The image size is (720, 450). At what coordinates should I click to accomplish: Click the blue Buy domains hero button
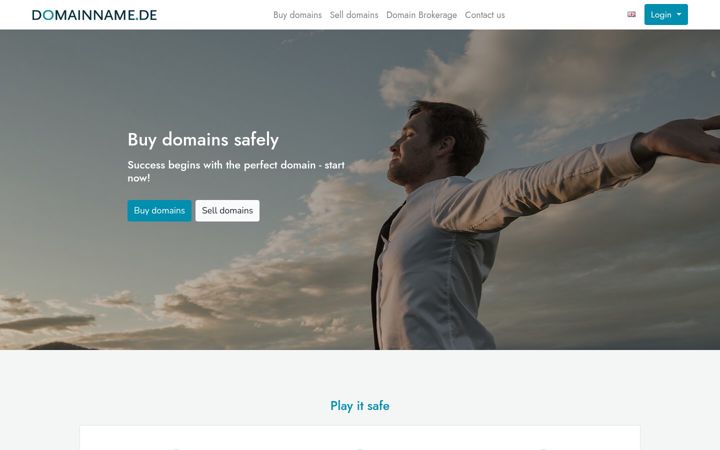click(x=159, y=211)
